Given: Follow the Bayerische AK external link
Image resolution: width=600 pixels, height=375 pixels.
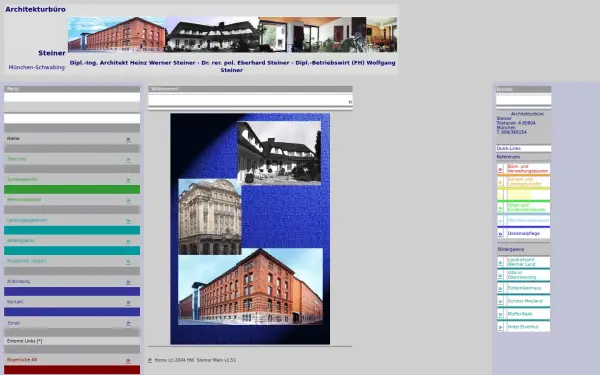Looking at the screenshot, I should [x=22, y=360].
